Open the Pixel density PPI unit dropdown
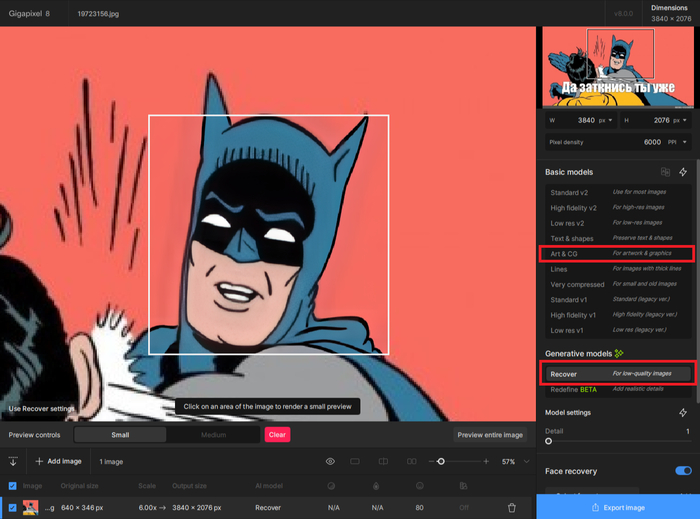This screenshot has height=519, width=700. tap(677, 142)
